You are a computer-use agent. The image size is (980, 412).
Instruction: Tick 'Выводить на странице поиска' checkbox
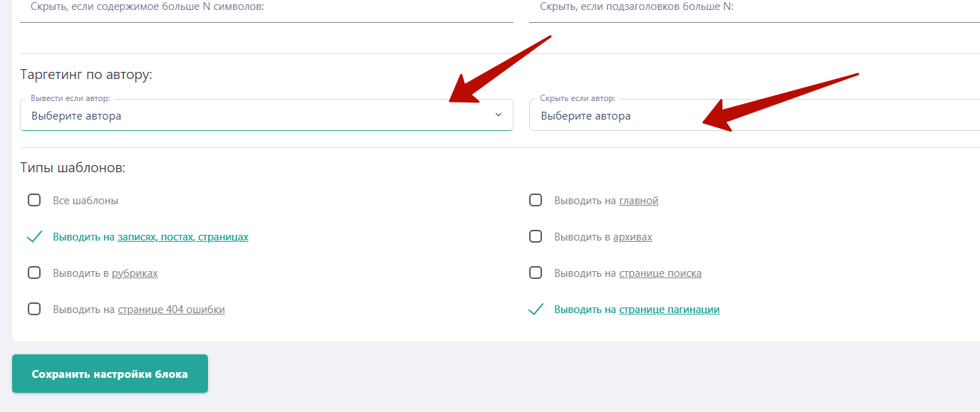(536, 273)
